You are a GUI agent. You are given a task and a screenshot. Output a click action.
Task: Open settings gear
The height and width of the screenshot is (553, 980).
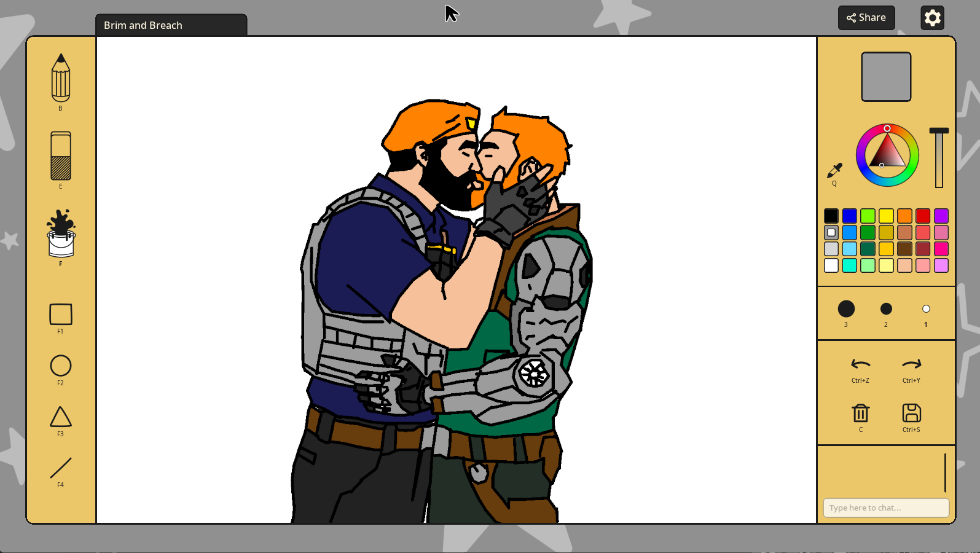click(x=932, y=18)
